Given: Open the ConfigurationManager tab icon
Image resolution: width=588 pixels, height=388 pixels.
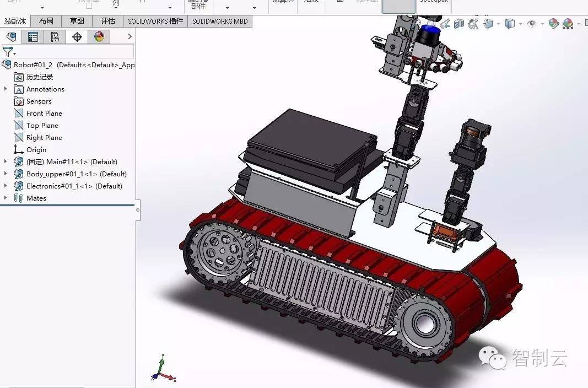Looking at the screenshot, I should point(55,37).
